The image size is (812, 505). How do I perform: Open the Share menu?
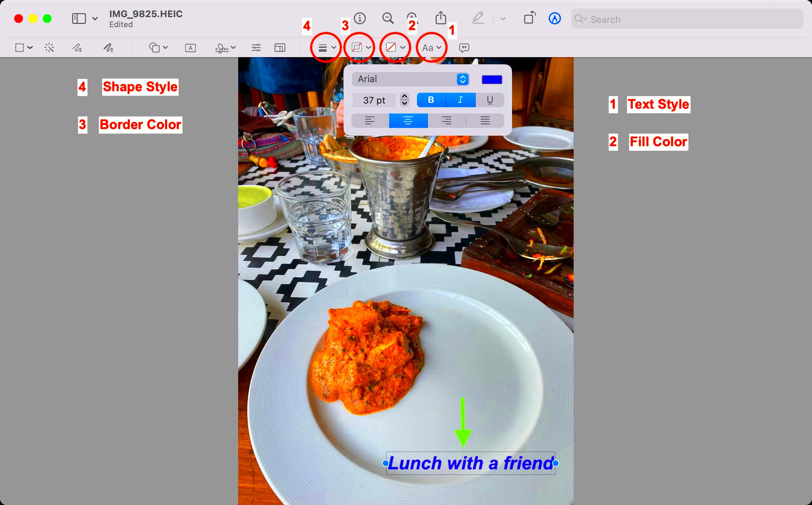tap(441, 19)
